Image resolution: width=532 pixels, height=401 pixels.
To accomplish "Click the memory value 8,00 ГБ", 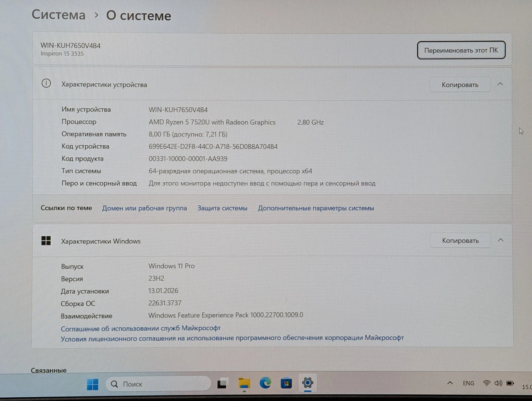I will 188,134.
